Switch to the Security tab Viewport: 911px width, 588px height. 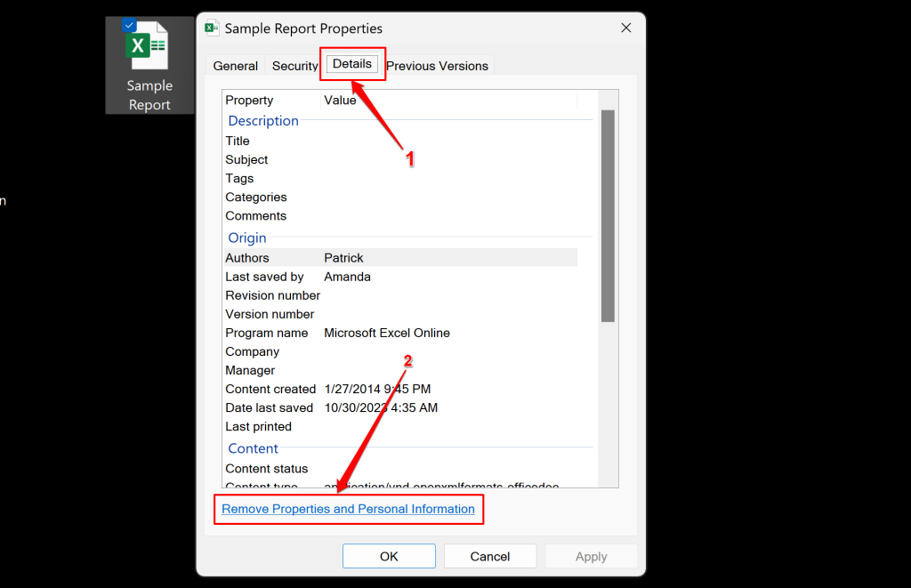(294, 66)
